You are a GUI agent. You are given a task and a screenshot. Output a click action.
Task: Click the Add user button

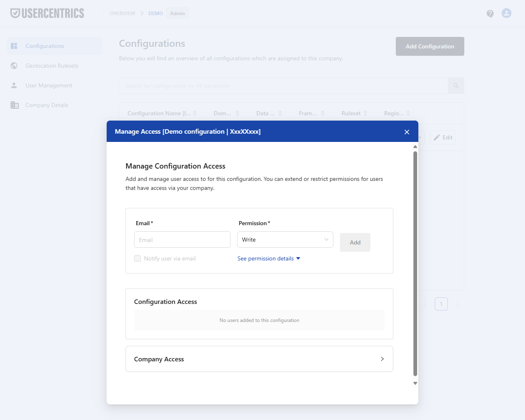(355, 242)
